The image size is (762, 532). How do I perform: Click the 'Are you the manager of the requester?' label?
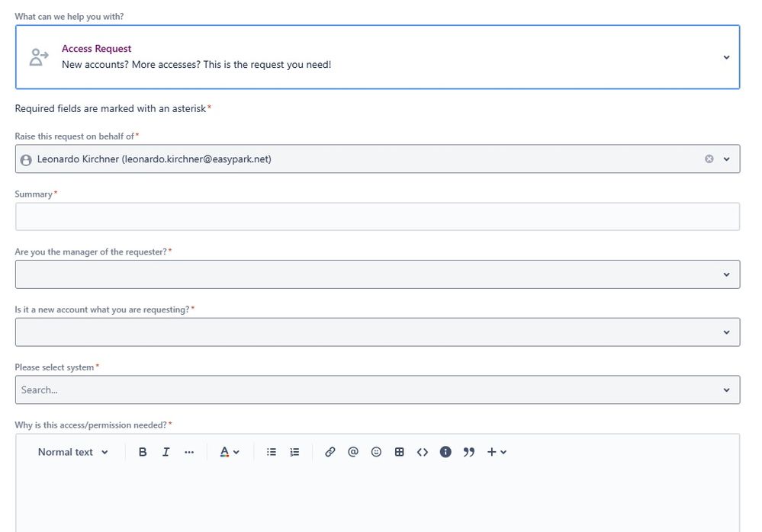point(91,252)
